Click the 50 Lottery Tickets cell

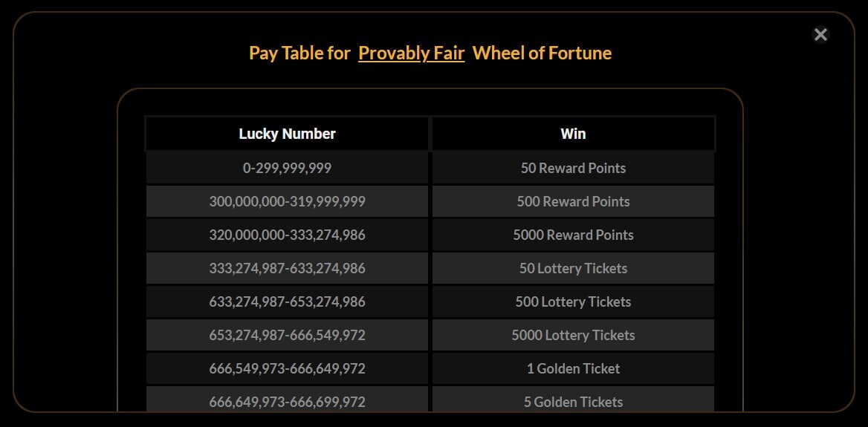(573, 268)
